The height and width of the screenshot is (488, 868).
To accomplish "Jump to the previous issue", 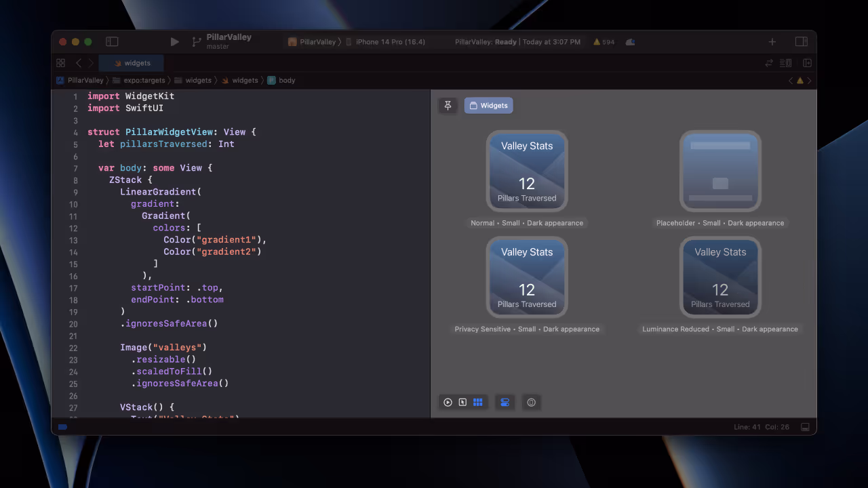I will pos(791,80).
